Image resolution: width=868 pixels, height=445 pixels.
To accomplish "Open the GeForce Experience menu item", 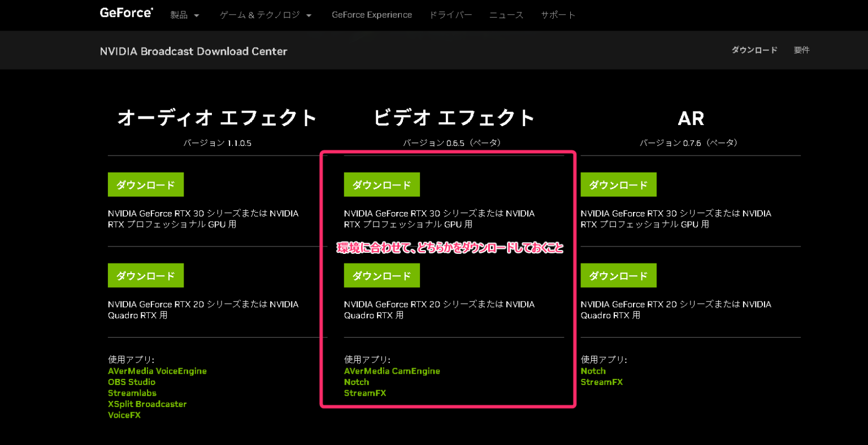I will 372,15.
